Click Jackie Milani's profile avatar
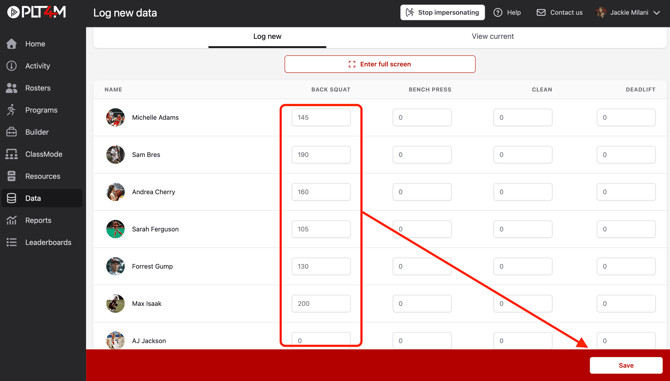 click(601, 12)
